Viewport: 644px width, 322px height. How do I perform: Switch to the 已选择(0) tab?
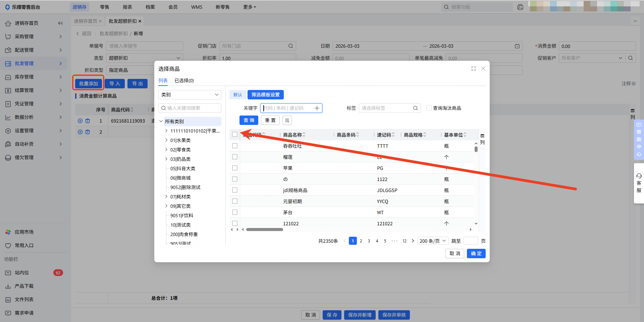coord(184,81)
